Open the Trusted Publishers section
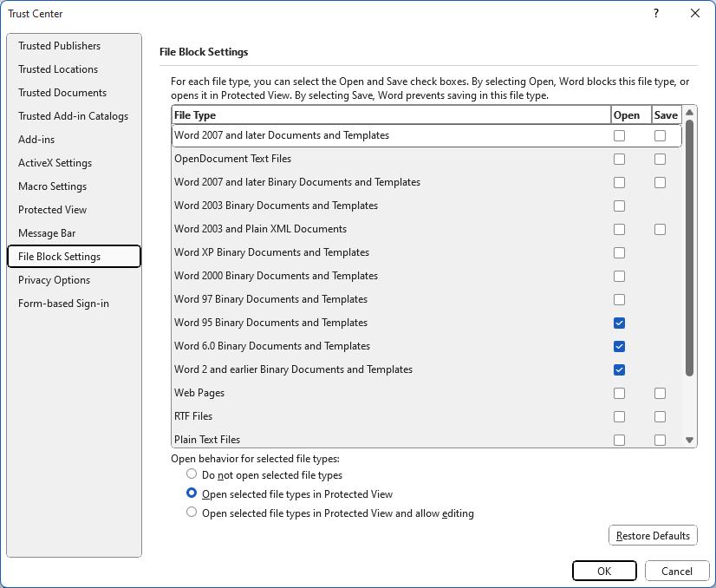The image size is (716, 588). (74, 46)
